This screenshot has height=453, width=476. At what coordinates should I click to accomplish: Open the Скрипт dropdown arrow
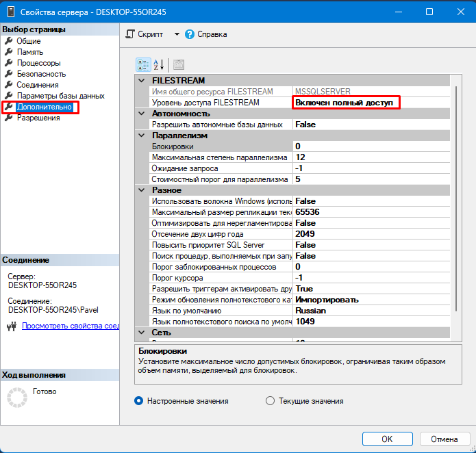pos(176,34)
